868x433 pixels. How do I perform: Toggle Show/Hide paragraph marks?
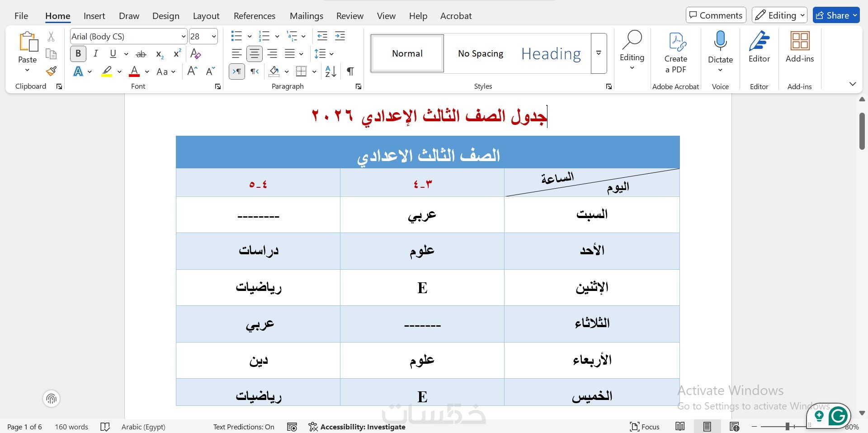350,71
